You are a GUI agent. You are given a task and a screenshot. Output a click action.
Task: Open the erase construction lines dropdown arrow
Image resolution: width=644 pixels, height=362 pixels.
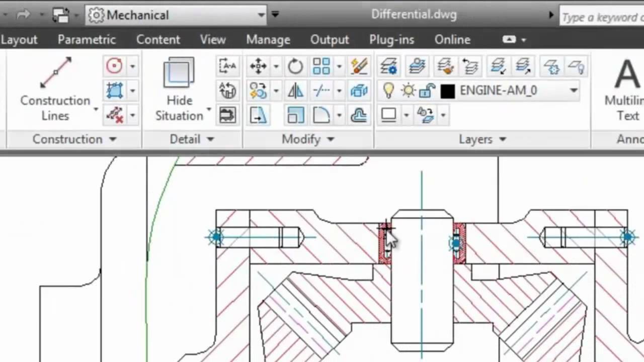[x=132, y=115]
